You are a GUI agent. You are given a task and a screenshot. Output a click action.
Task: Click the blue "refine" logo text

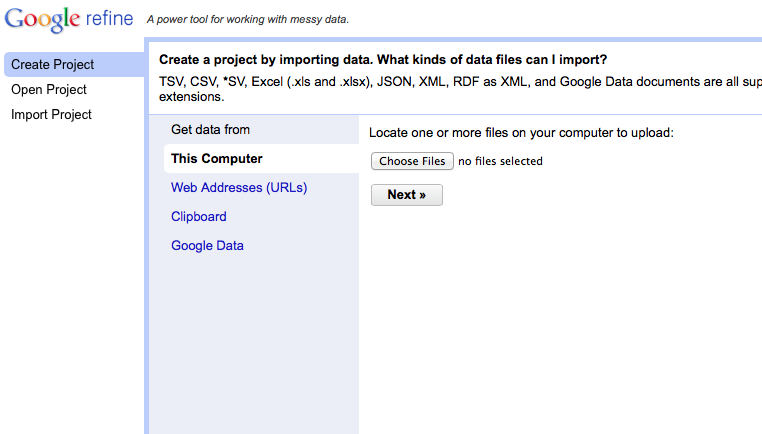click(109, 18)
